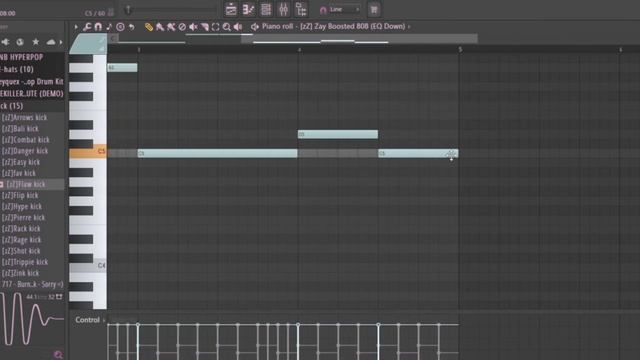The width and height of the screenshot is (640, 360).
Task: Open the piano roll options menu arrow
Action: click(x=76, y=27)
